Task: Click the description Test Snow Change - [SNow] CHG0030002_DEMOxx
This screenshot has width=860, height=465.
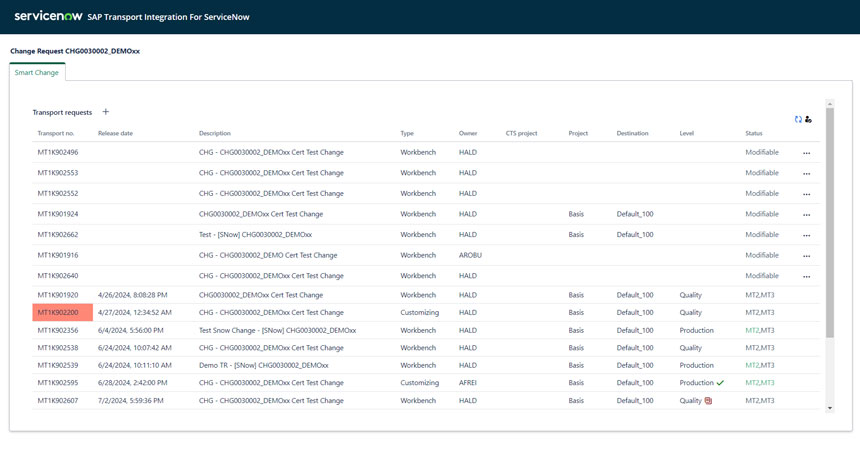Action: (278, 331)
